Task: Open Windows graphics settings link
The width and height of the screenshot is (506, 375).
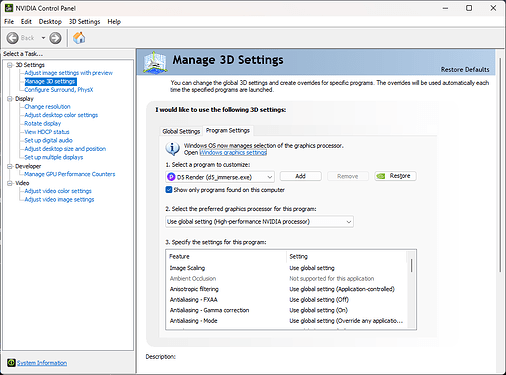Action: click(233, 152)
